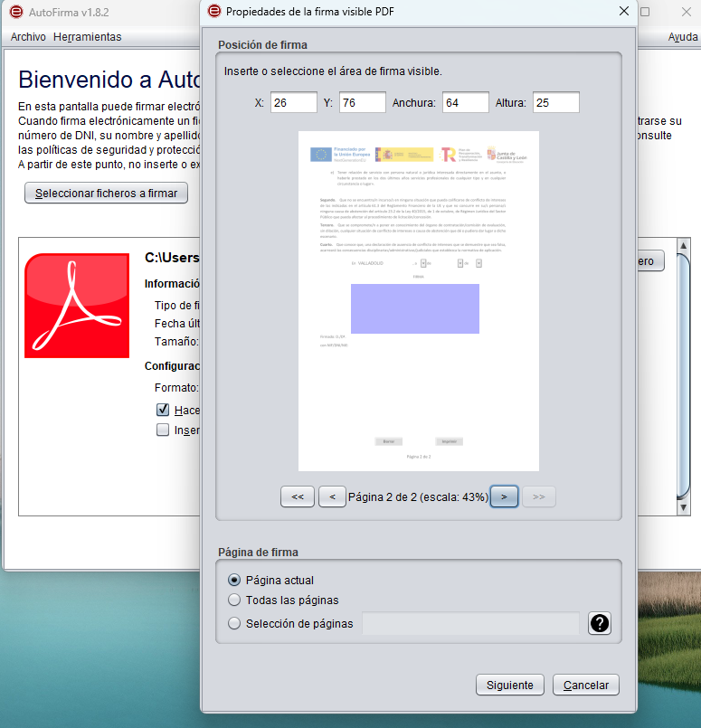The image size is (701, 728).
Task: Go to next page with > button
Action: click(x=504, y=496)
